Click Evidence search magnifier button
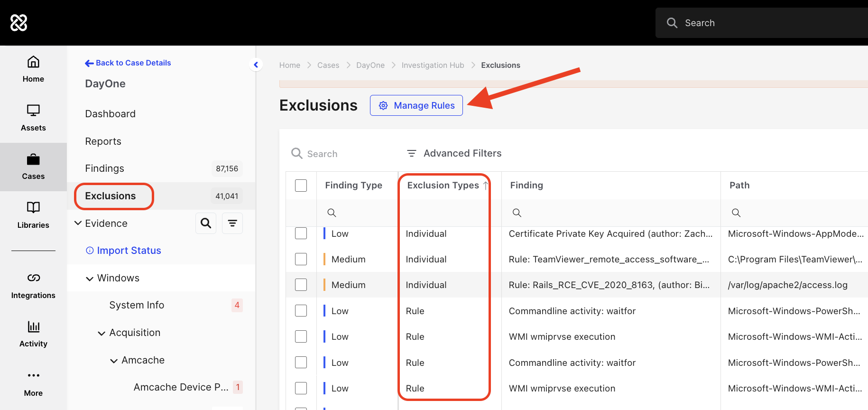 pyautogui.click(x=206, y=223)
